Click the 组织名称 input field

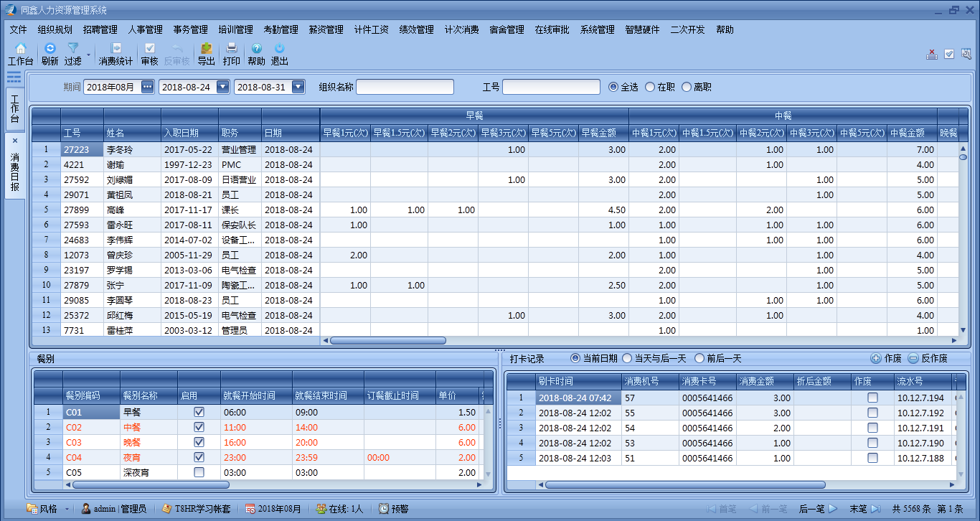point(405,87)
